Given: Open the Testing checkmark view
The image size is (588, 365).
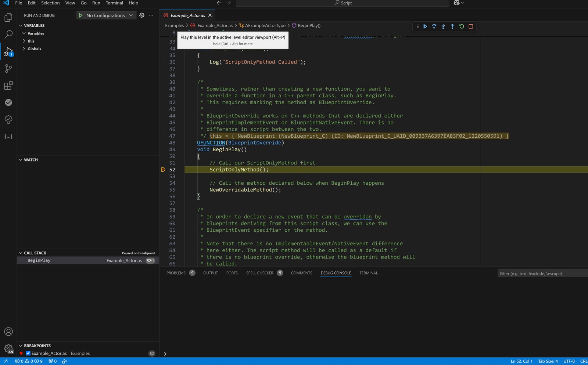Looking at the screenshot, I should tap(8, 102).
